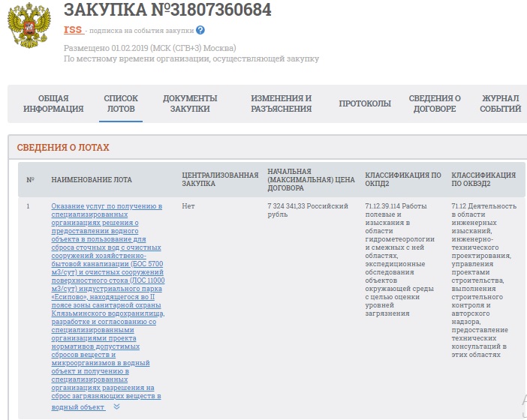Open the RSS feed subscription link

coord(73,30)
